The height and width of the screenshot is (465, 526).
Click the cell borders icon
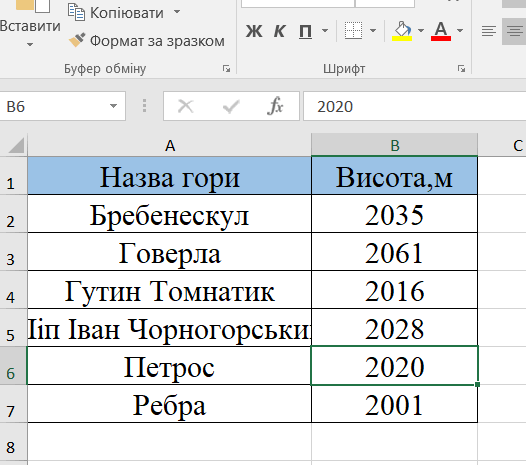pyautogui.click(x=353, y=31)
